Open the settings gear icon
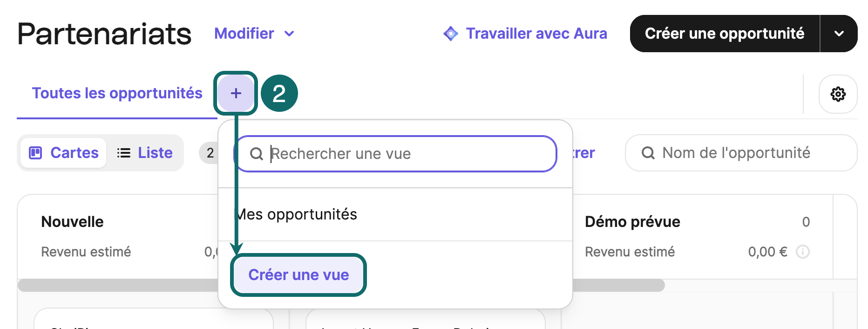The image size is (868, 329). click(838, 94)
